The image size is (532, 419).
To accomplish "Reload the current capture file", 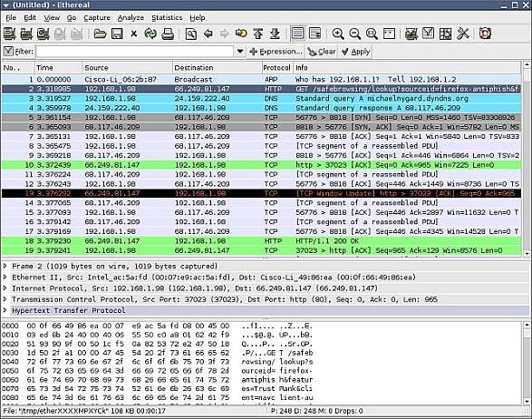I will 150,34.
